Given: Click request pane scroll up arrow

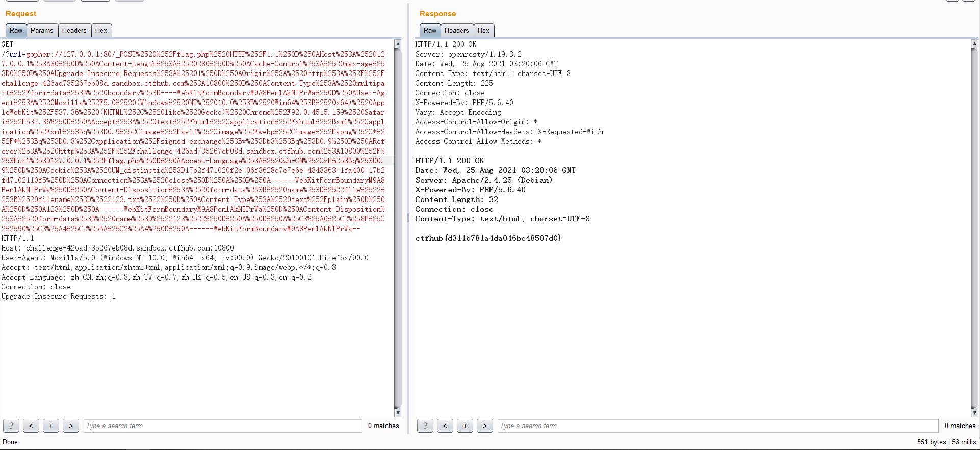Looking at the screenshot, I should [398, 44].
